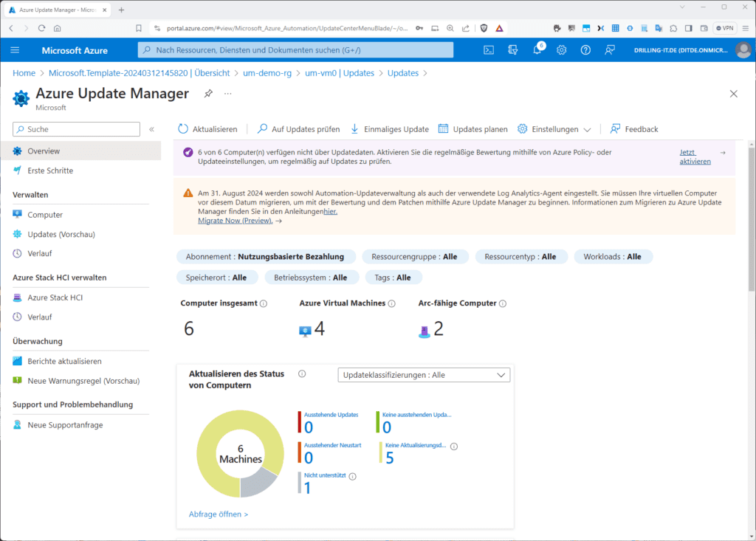Select Overview in the sidebar
This screenshot has height=541, width=756.
coord(81,151)
